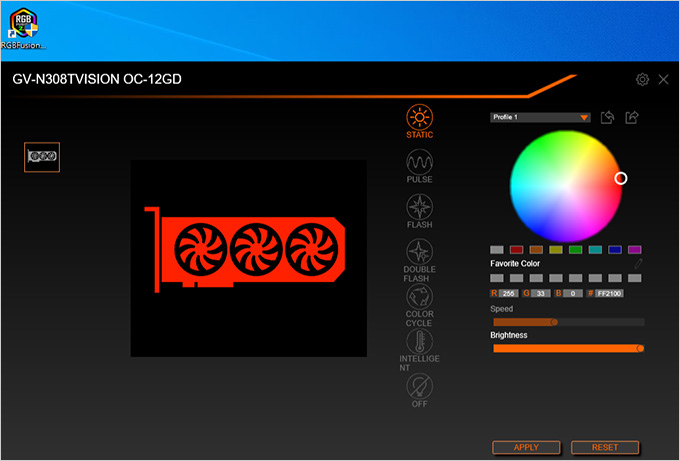Click the RESET button
The image size is (680, 461).
pyautogui.click(x=605, y=447)
